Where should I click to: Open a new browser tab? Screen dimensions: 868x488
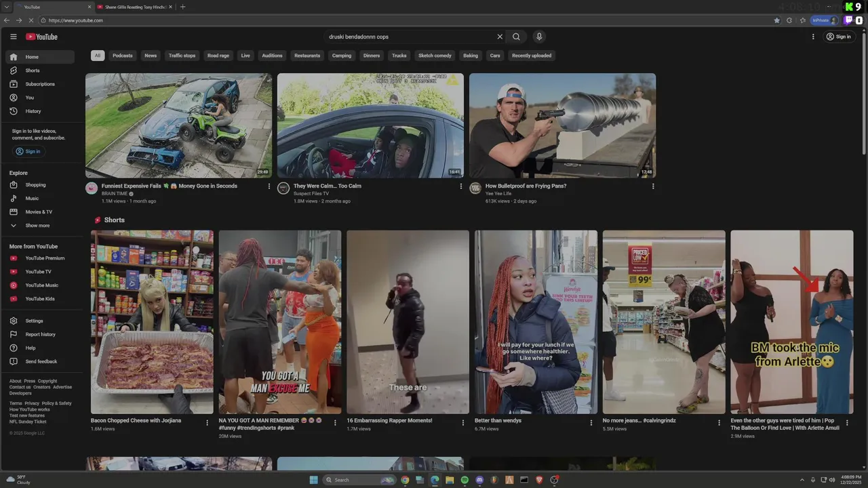pos(182,7)
